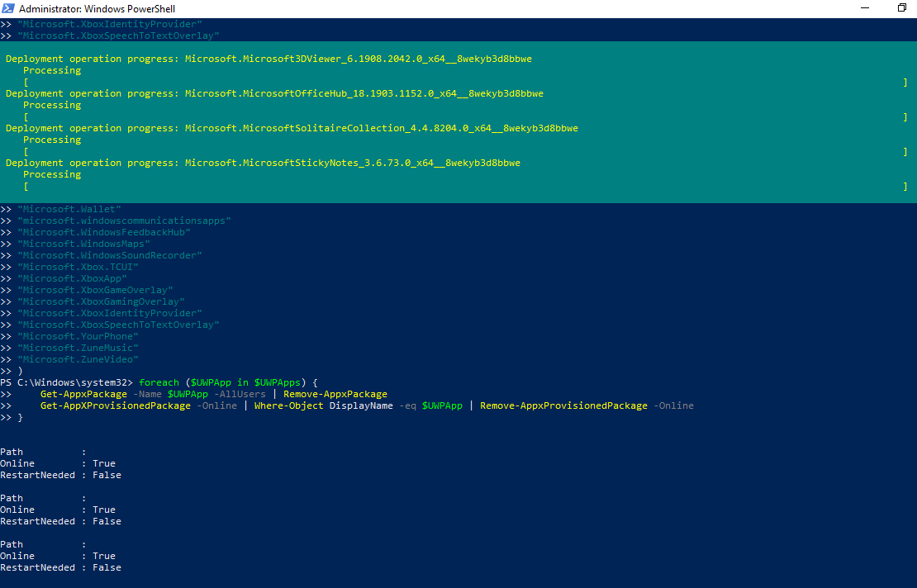The height and width of the screenshot is (588, 917).
Task: Click the Remove-AppxPackage command text
Action: pos(335,395)
